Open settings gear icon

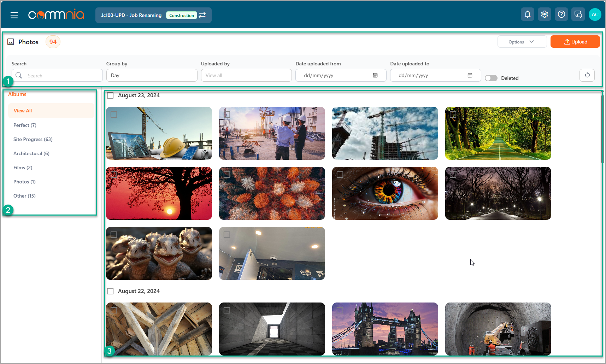click(x=544, y=14)
